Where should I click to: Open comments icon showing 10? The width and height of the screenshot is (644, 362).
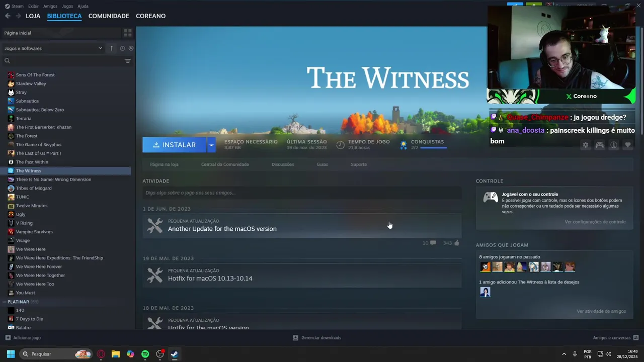pyautogui.click(x=433, y=243)
